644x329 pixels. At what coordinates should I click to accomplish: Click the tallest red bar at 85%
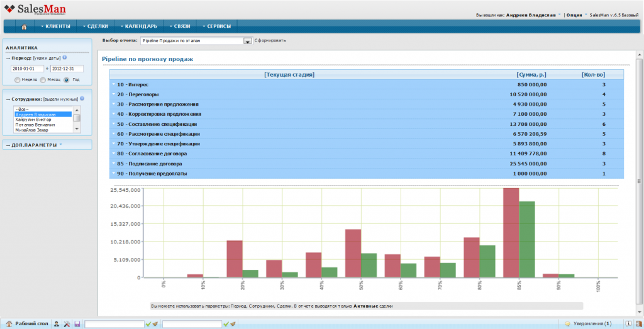511,233
